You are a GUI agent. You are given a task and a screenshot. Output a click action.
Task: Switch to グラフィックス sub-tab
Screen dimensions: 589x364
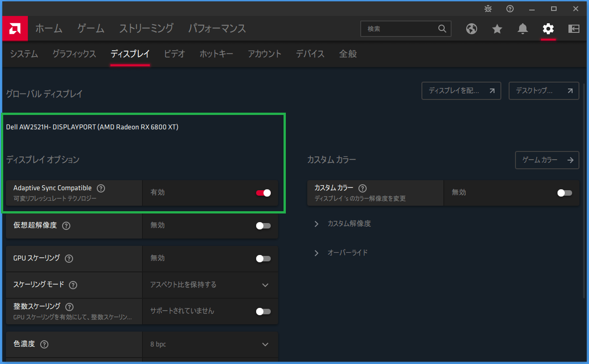tap(74, 54)
